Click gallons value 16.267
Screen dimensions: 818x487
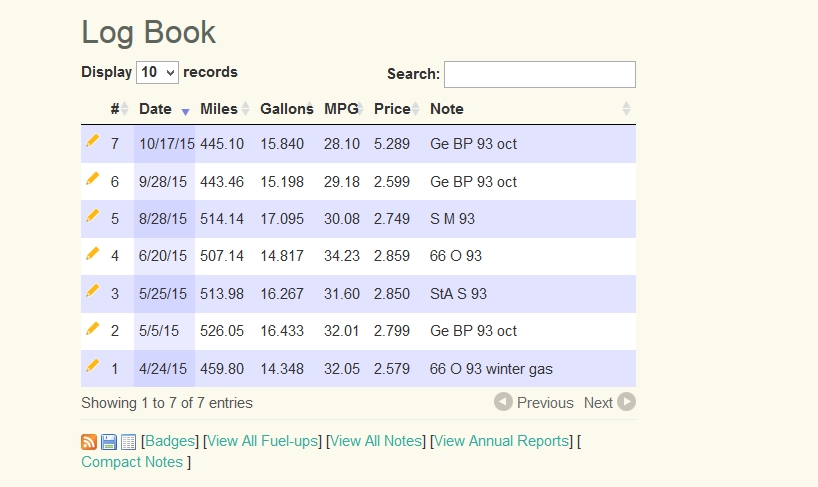(x=282, y=294)
